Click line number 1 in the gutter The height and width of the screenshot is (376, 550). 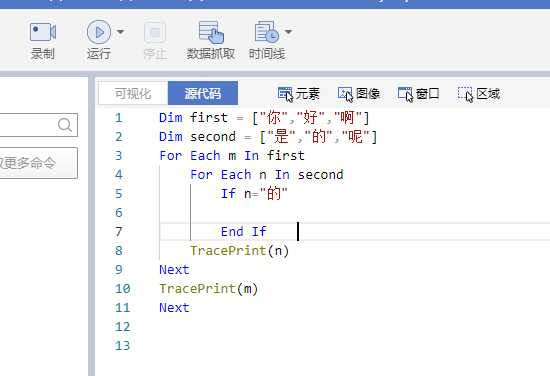119,118
